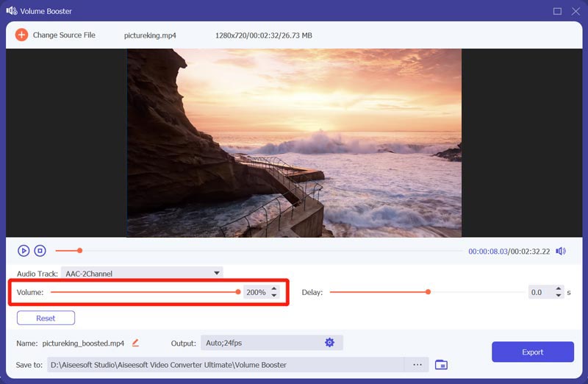Click the Reset button
Screen dimensions: 588x384
(x=46, y=319)
